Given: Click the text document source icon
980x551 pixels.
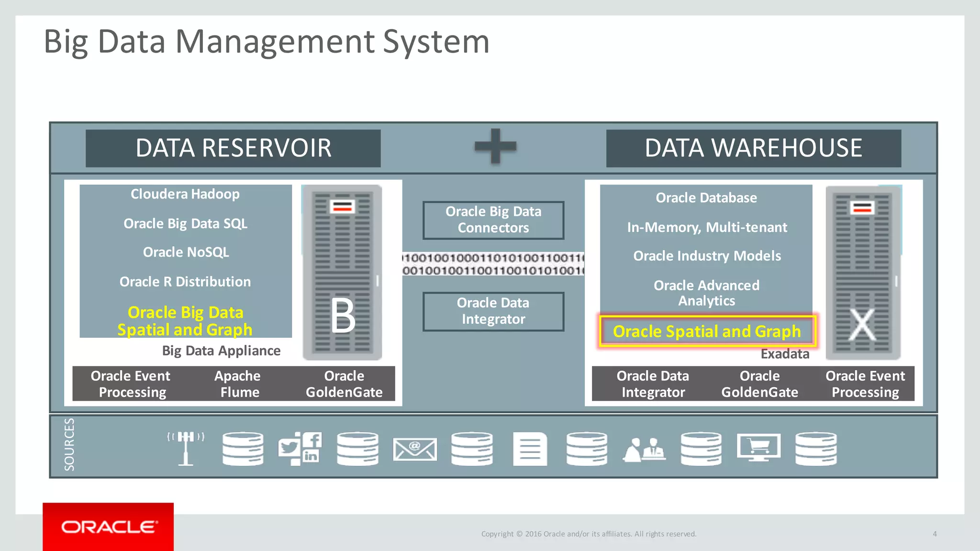Looking at the screenshot, I should 530,449.
